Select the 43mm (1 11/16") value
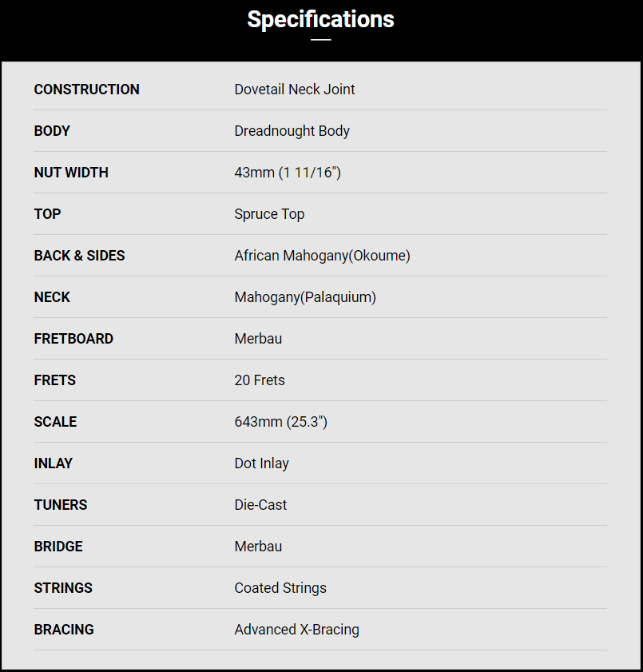This screenshot has height=672, width=643. [288, 173]
